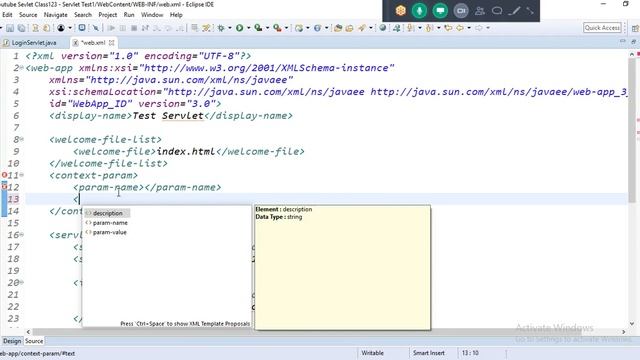Click the Quick Access search field
640x360 pixels.
point(602,28)
